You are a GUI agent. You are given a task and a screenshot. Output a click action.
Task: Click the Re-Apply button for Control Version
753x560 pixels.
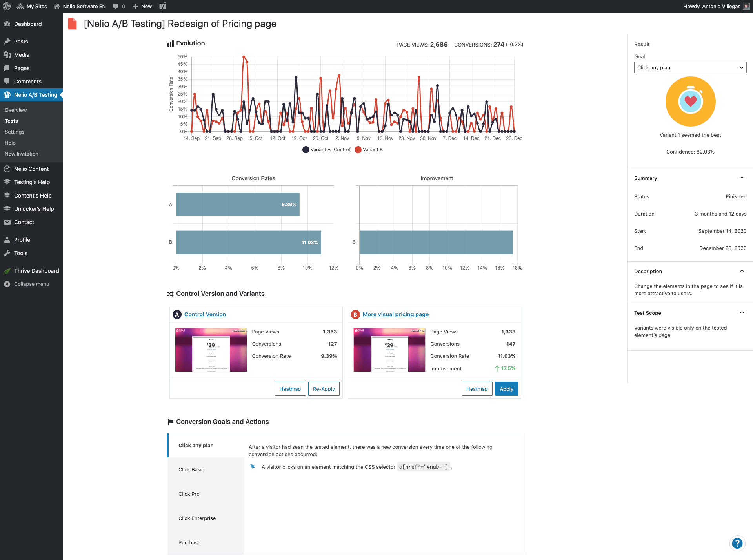coord(324,389)
